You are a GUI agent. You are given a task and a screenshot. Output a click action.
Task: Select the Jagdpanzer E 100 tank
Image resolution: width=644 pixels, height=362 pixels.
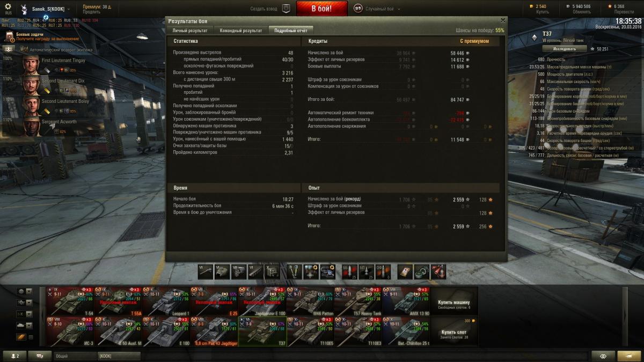262,301
